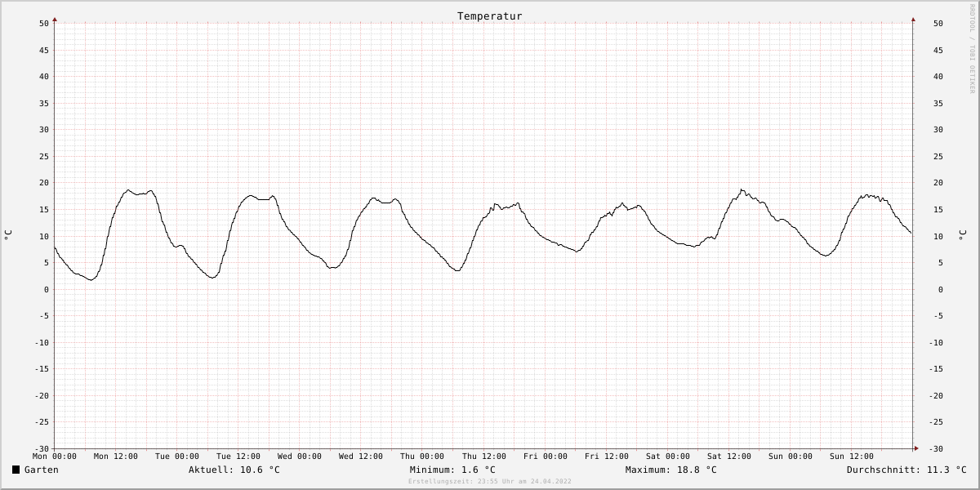Click the Thu 00:00 axis label
Viewport: 980px width, 490px height.
(x=422, y=457)
